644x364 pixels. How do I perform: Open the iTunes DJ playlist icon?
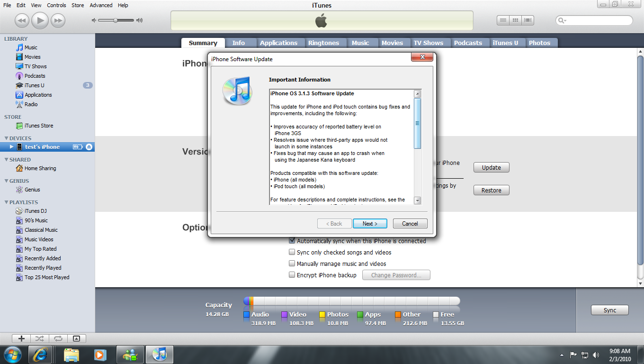[x=19, y=211]
